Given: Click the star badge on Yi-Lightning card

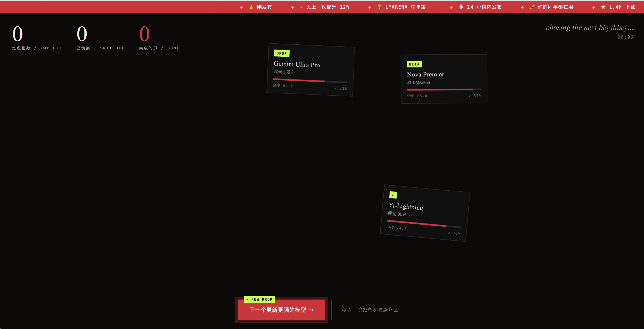Looking at the screenshot, I should pos(393,195).
